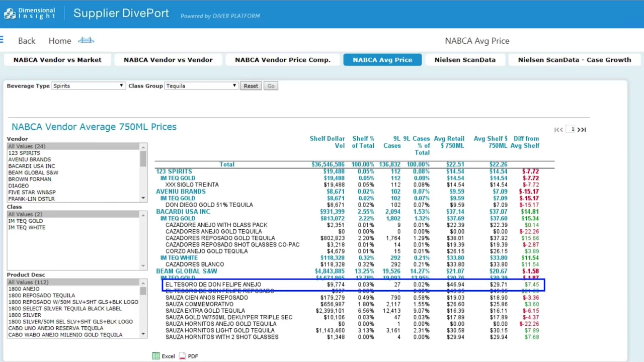Click the Shelf Dollar Vol column header
This screenshot has height=362, width=644.
[327, 142]
